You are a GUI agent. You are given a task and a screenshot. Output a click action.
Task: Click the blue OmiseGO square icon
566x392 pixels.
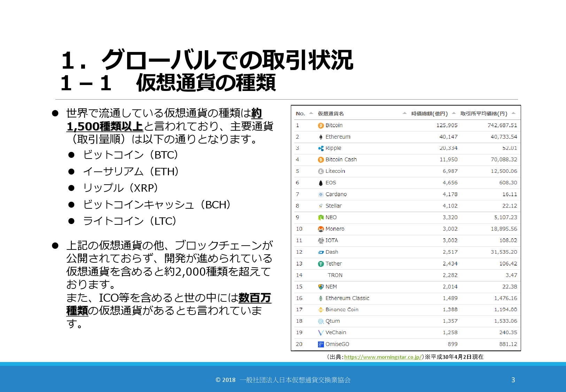point(321,344)
